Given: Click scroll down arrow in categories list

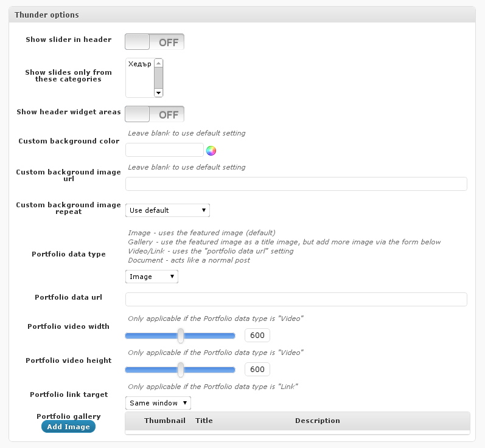Looking at the screenshot, I should [x=158, y=92].
